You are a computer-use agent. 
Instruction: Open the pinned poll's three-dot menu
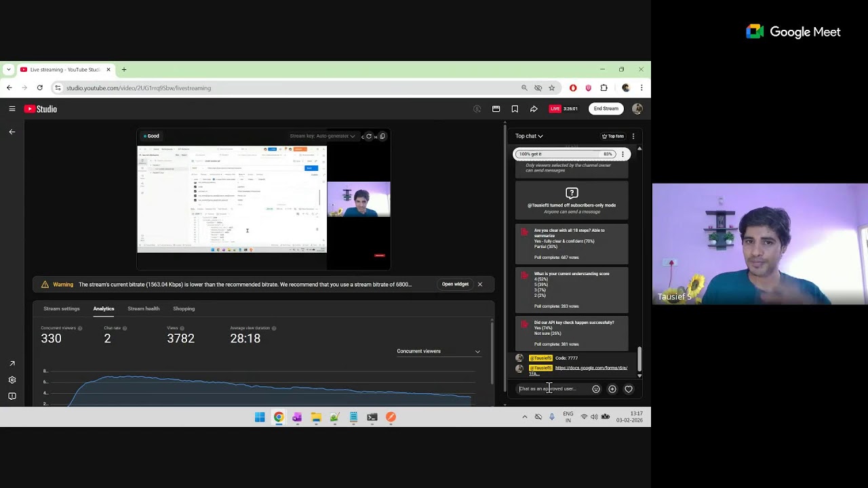coord(623,154)
